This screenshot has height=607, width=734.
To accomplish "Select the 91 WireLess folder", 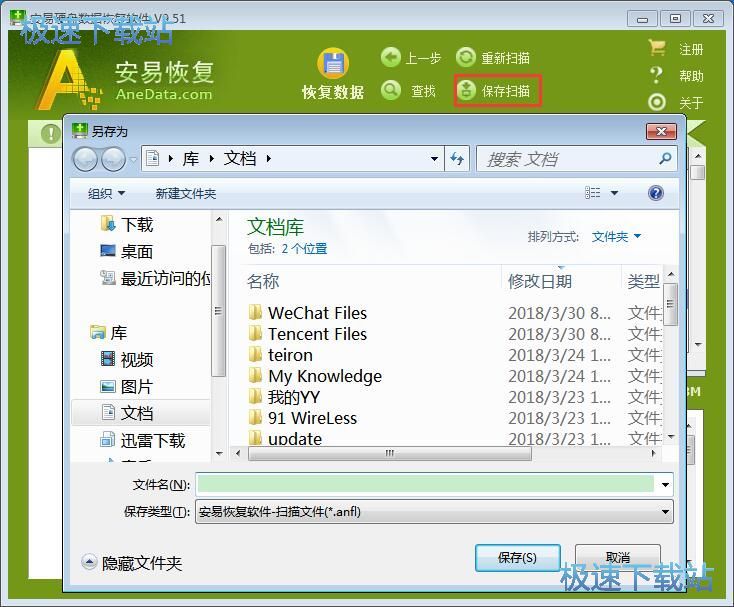I will tap(303, 418).
